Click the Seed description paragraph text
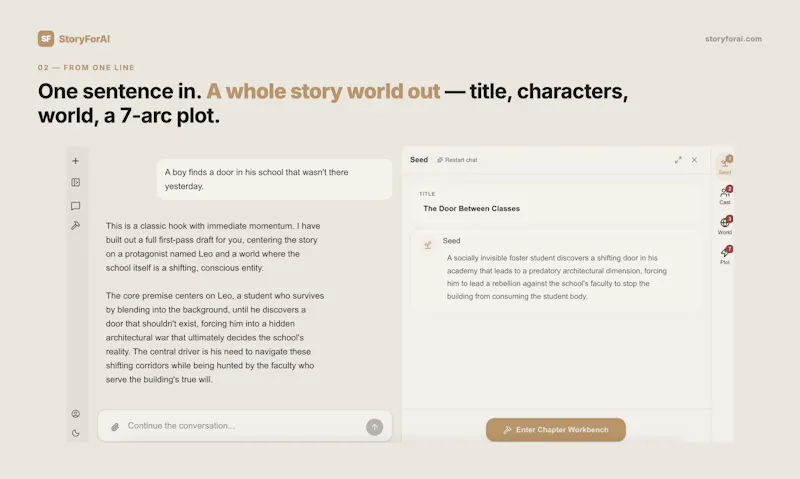This screenshot has height=479, width=800. click(x=557, y=277)
